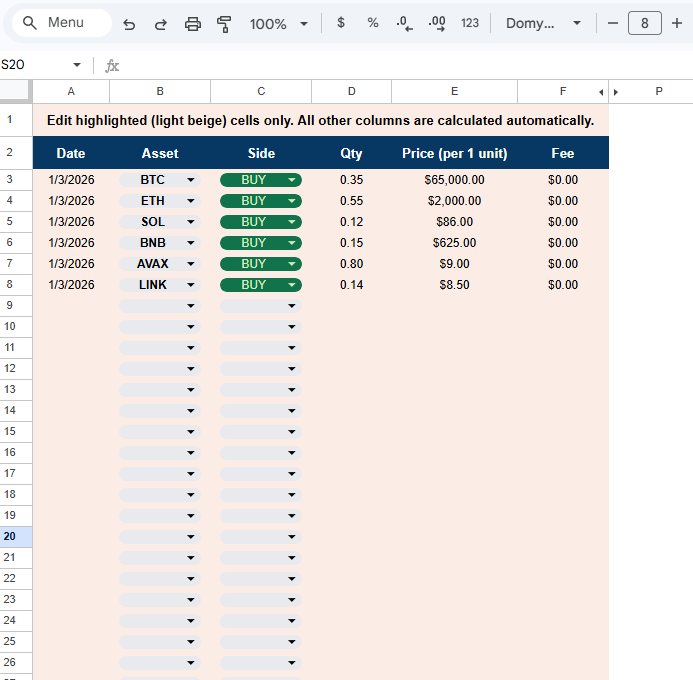Screen dimensions: 693x680
Task: Select the $2,000.00 price cell
Action: (x=454, y=201)
